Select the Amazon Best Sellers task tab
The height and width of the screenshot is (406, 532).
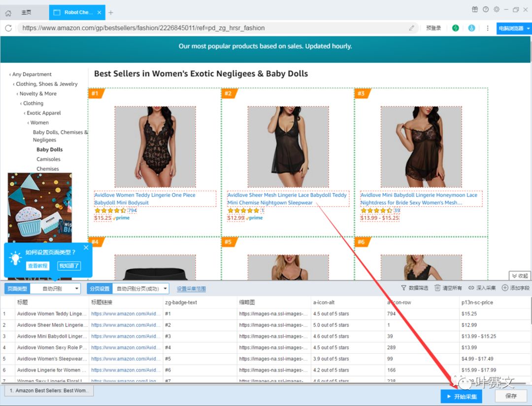[x=49, y=391]
